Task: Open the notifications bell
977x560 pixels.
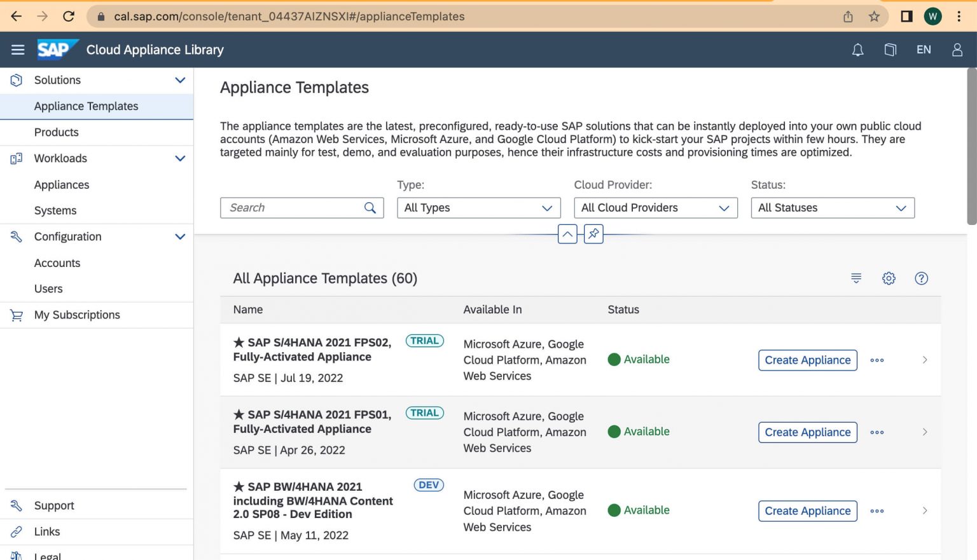Action: click(857, 50)
